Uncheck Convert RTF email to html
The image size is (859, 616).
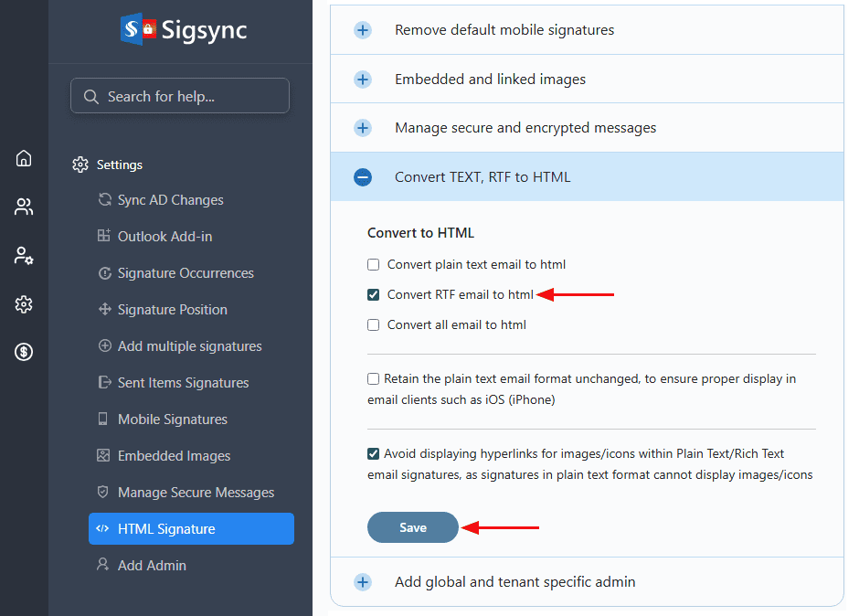(373, 294)
